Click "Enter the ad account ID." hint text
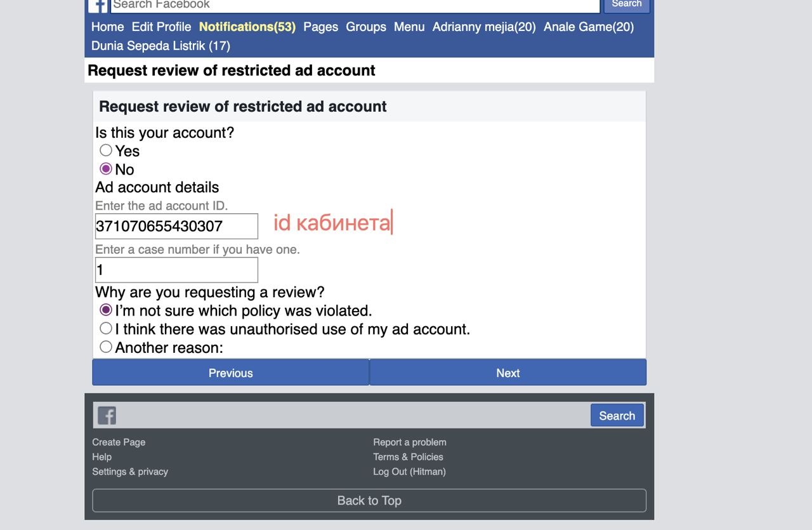The width and height of the screenshot is (812, 530). 161,206
